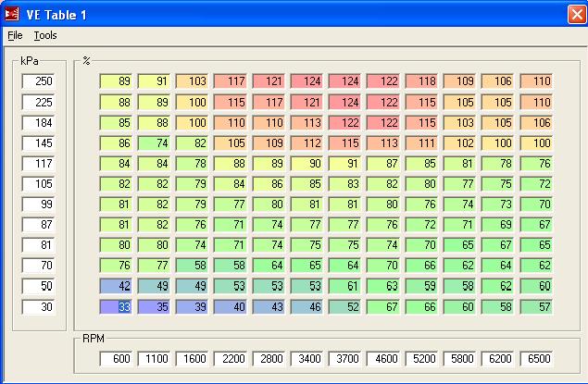Select VE cell 59 at 50 kPa, 5200 RPM
The width and height of the screenshot is (588, 384).
point(421,286)
